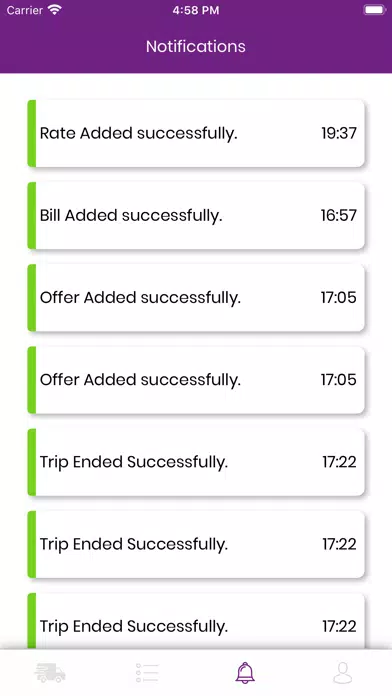This screenshot has height=696, width=392.
Task: Tap the 19:37 timestamp on Rate notification
Action: point(339,133)
